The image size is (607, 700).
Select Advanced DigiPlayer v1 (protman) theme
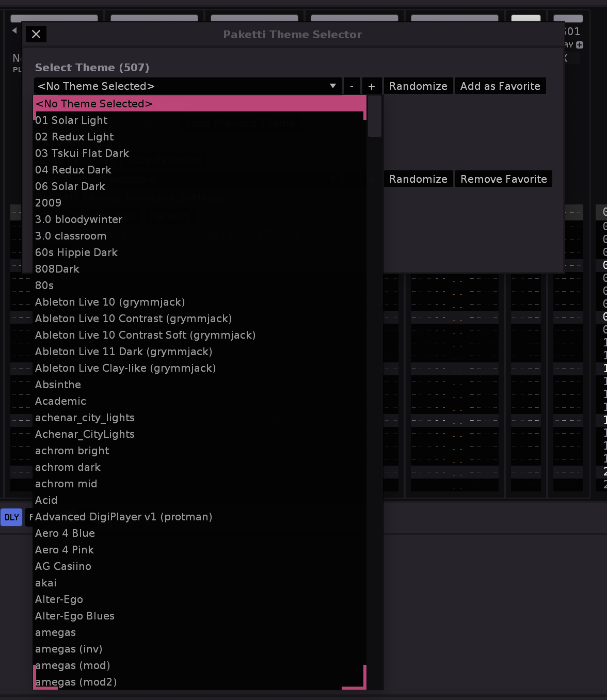click(x=123, y=517)
